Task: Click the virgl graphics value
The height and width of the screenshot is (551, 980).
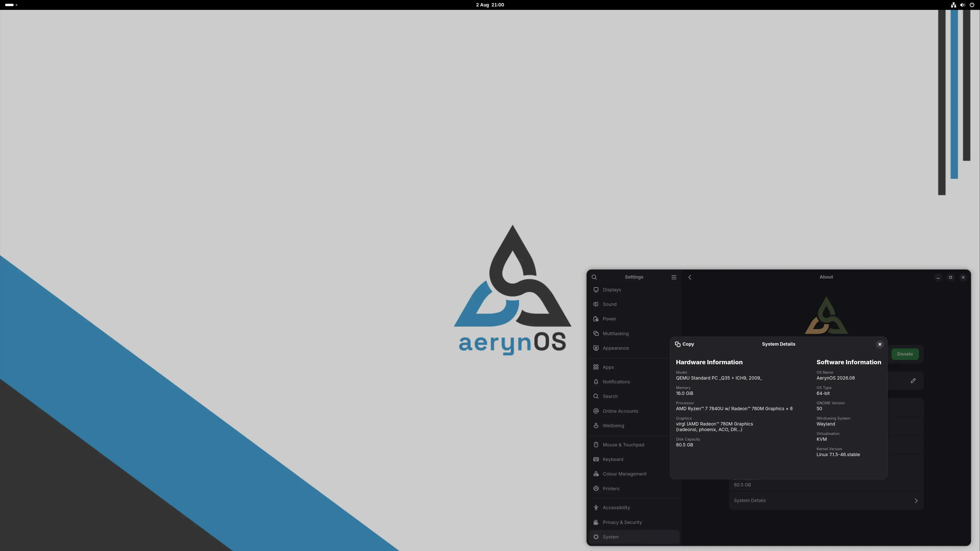Action: [714, 427]
